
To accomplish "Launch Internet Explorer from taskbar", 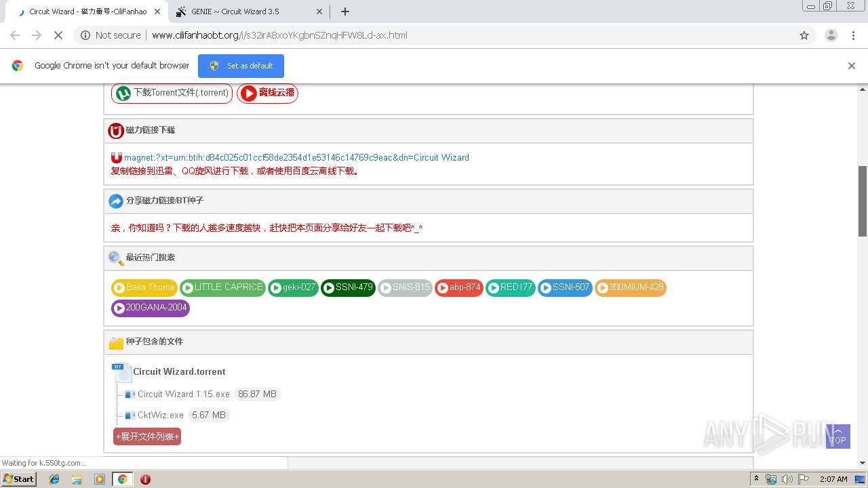I will [54, 479].
